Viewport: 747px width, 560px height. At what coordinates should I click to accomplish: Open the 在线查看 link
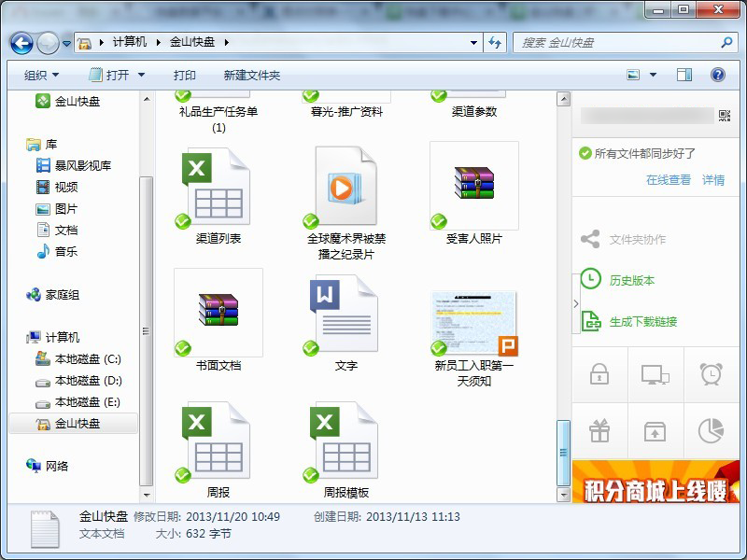[669, 179]
